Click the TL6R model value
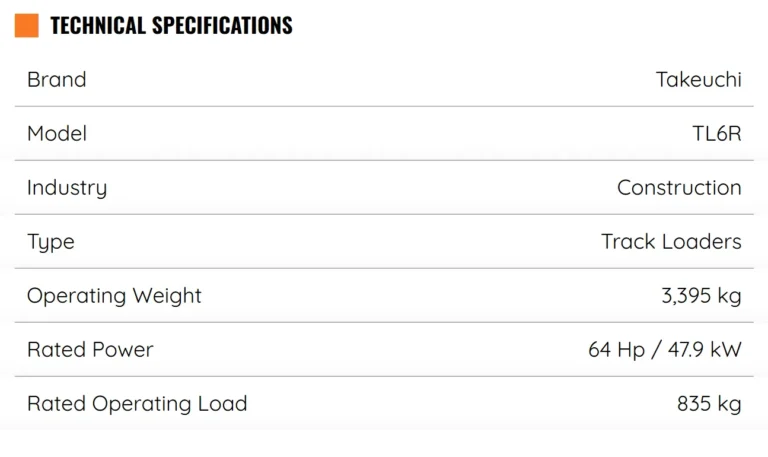The image size is (768, 457). pyautogui.click(x=717, y=134)
